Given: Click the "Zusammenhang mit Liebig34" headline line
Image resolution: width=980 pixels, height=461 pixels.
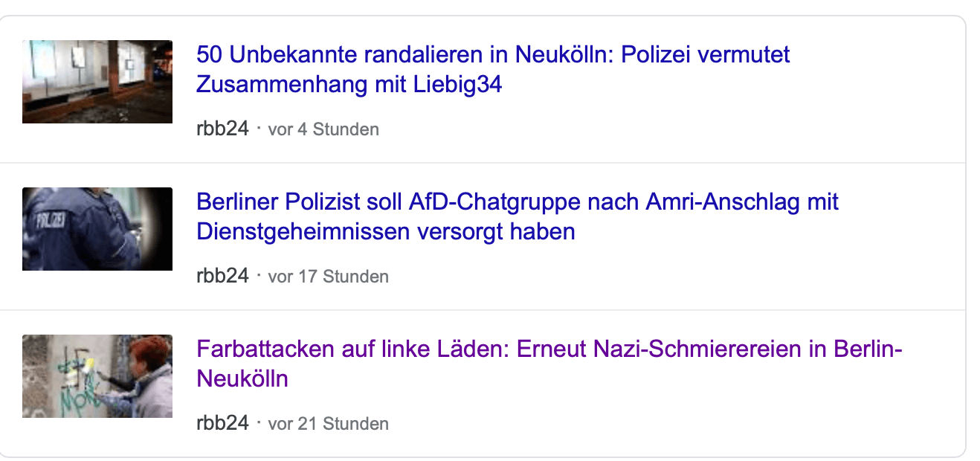Looking at the screenshot, I should (349, 84).
